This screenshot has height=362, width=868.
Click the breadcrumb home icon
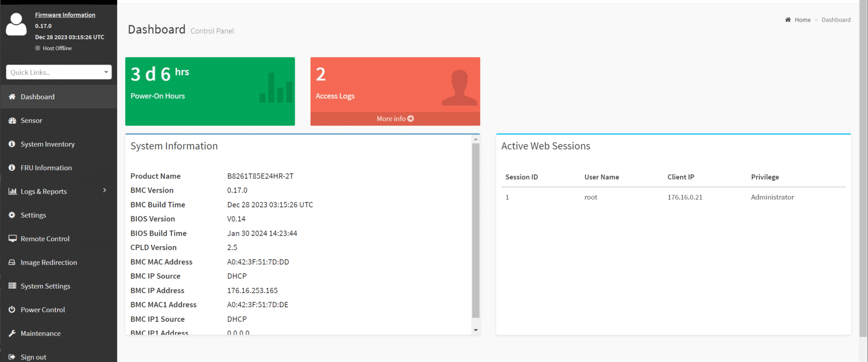(788, 19)
